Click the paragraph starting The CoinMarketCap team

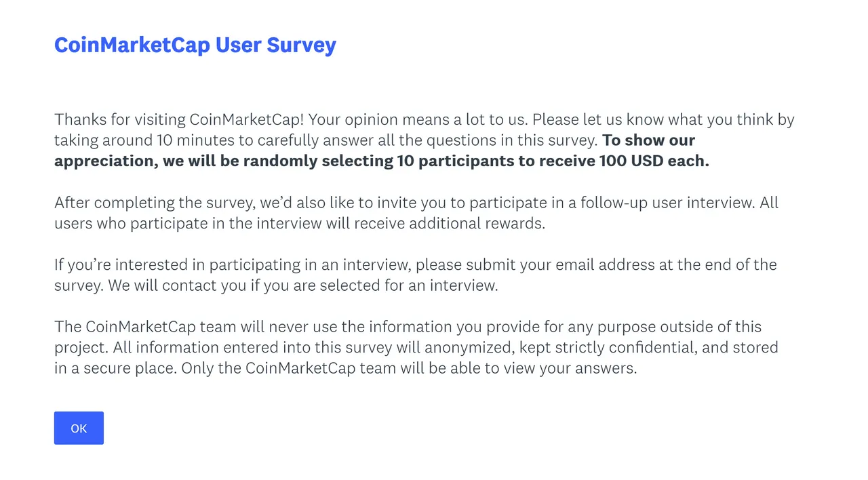pos(416,347)
